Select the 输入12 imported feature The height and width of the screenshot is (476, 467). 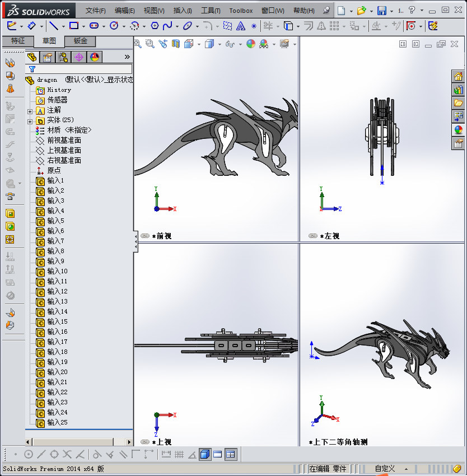pyautogui.click(x=57, y=291)
